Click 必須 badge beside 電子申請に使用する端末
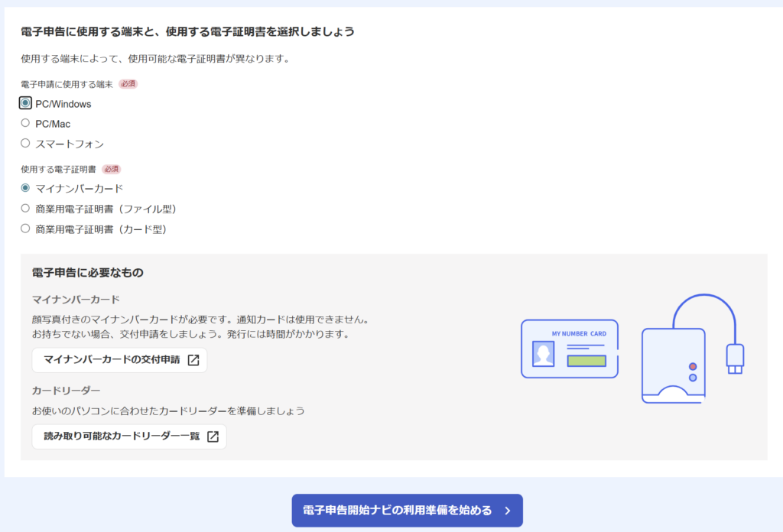Screen dimensions: 783x532 click(x=128, y=84)
